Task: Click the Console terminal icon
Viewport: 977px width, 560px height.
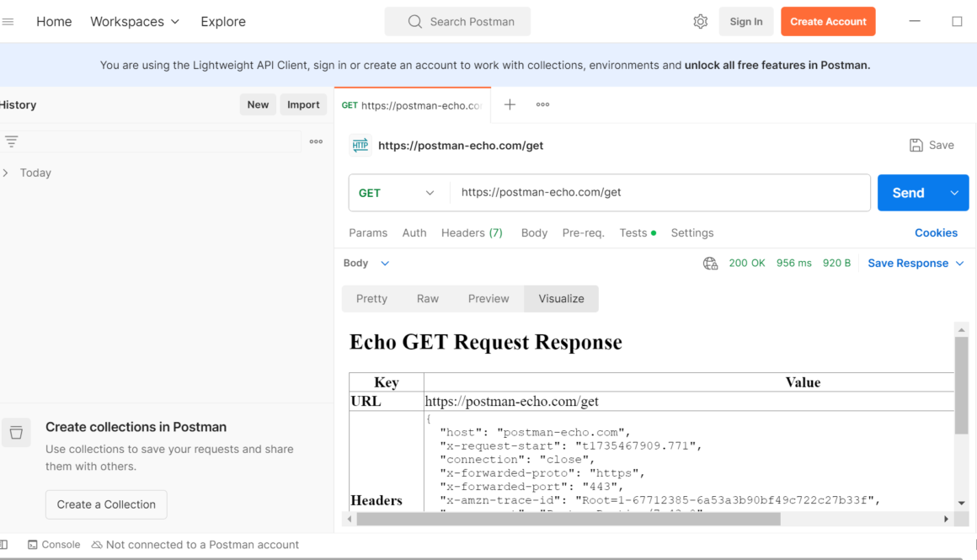Action: pyautogui.click(x=32, y=545)
